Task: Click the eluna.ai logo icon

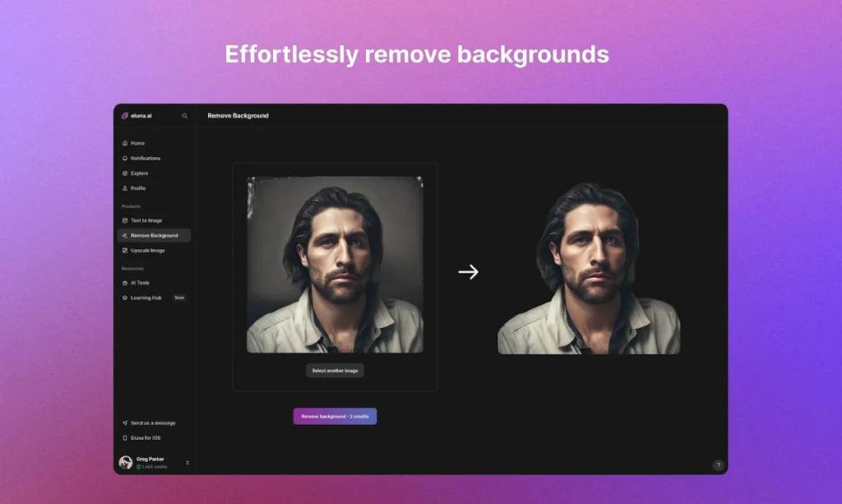Action: click(125, 116)
